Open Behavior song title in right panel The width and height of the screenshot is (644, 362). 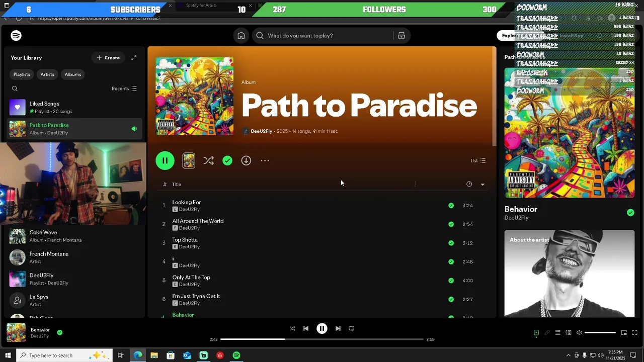[x=521, y=209]
